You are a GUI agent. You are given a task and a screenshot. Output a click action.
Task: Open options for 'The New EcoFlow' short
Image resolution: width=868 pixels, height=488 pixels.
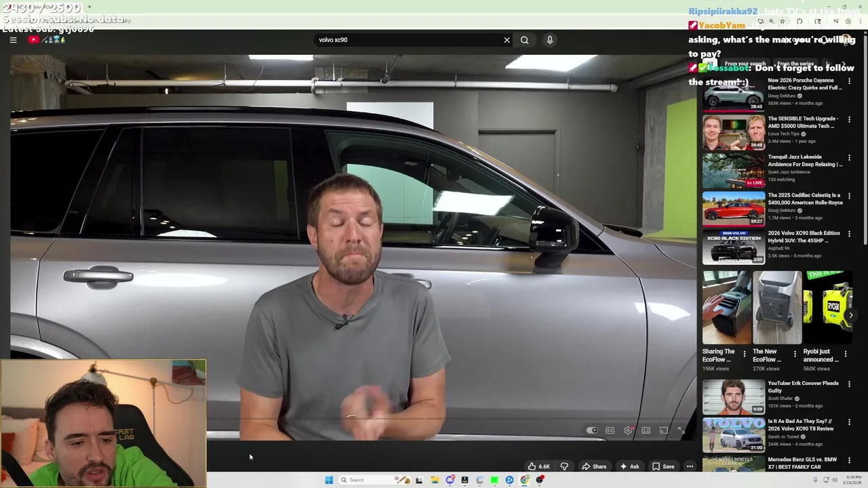[x=795, y=354]
